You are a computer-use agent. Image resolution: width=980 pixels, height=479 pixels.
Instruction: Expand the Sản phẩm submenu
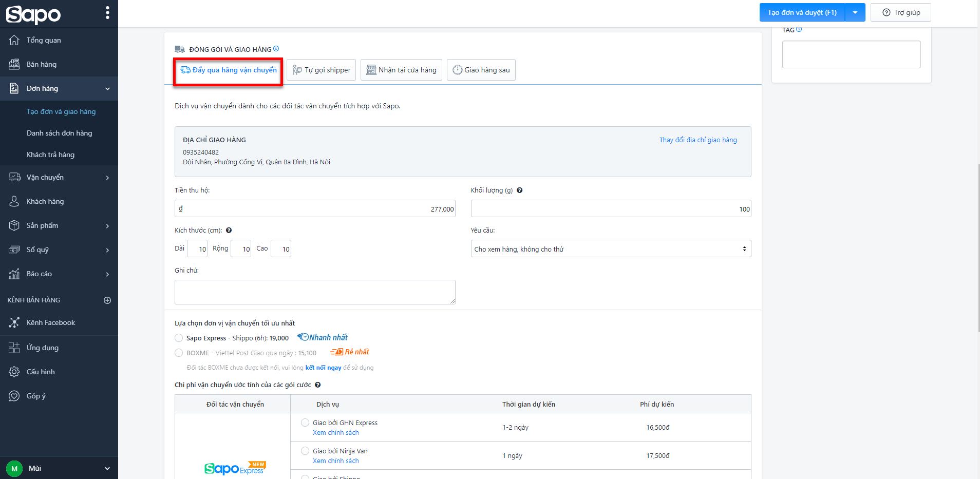coord(107,226)
